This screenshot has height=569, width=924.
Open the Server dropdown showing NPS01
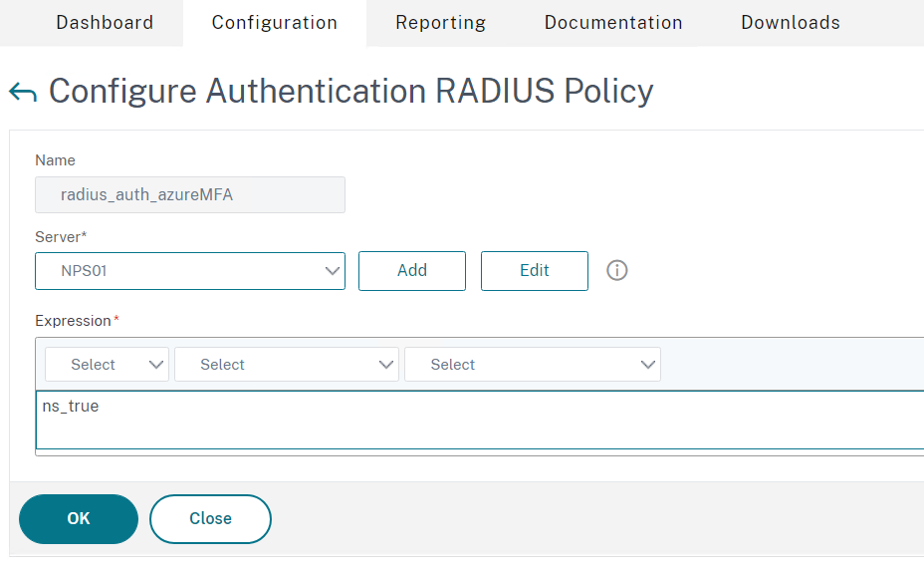point(190,271)
